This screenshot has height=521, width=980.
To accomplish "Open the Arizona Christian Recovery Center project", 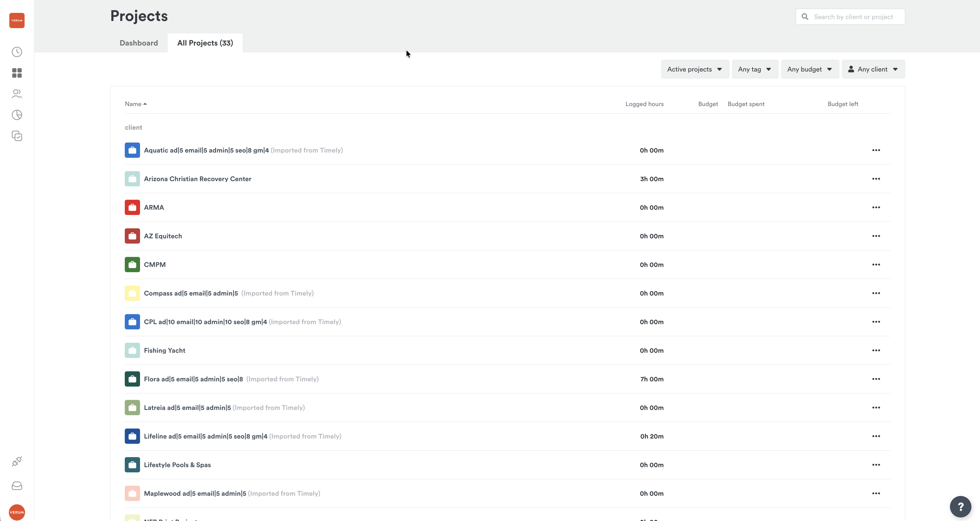I will coord(198,179).
